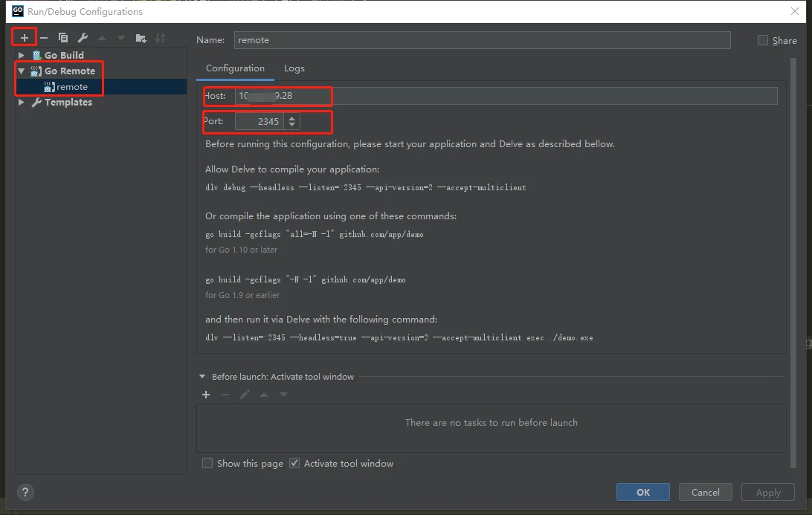
Task: Click the Move into new folder icon
Action: click(141, 37)
